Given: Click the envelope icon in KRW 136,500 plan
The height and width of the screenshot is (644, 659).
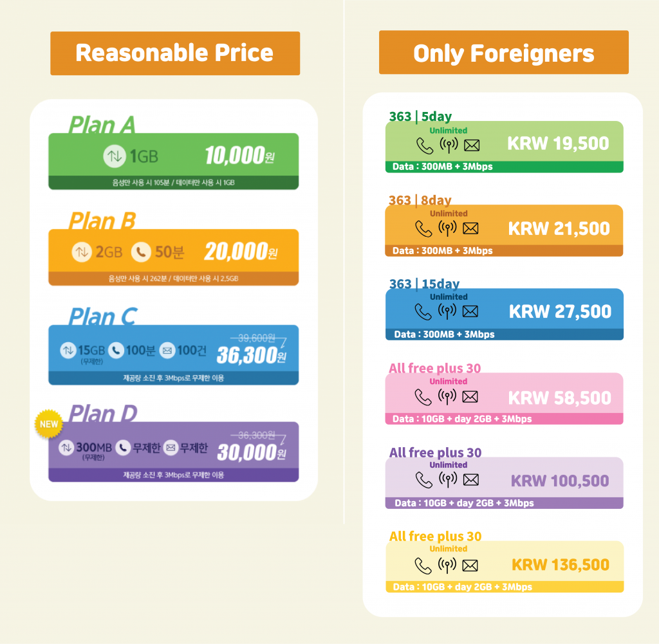Looking at the screenshot, I should pyautogui.click(x=470, y=566).
